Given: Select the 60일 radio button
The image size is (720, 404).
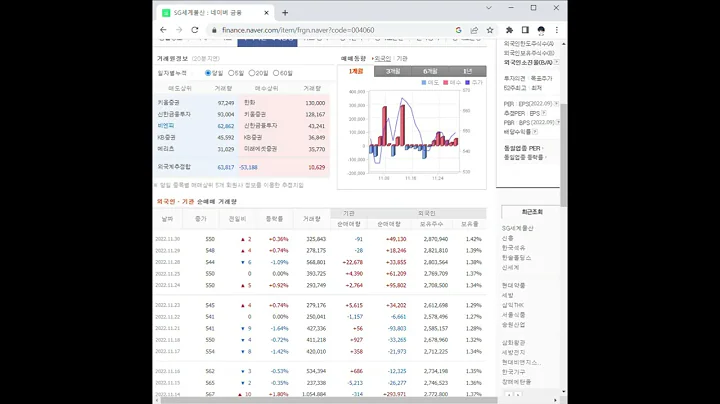Looking at the screenshot, I should (276, 73).
